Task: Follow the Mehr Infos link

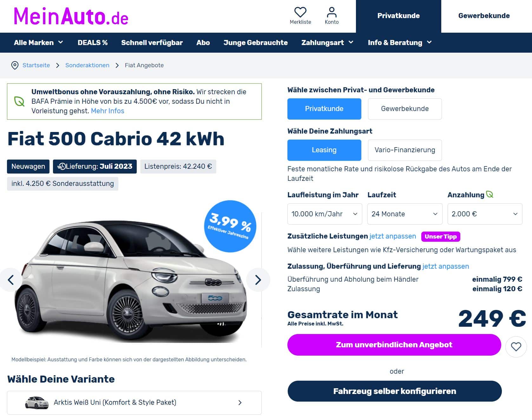Action: point(108,111)
